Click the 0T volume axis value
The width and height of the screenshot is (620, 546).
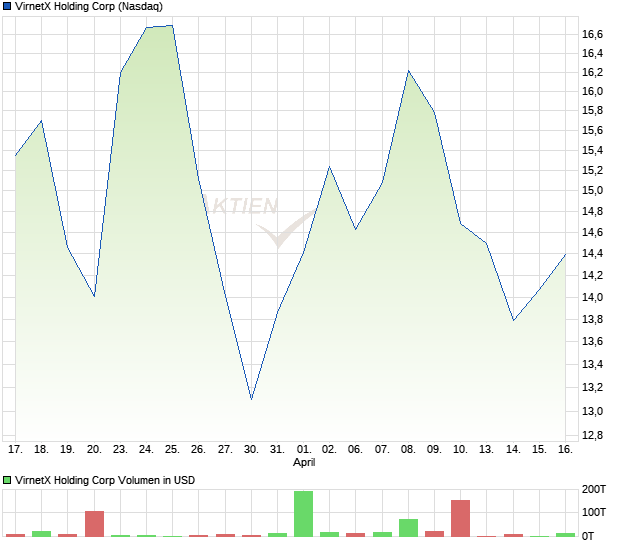click(588, 536)
